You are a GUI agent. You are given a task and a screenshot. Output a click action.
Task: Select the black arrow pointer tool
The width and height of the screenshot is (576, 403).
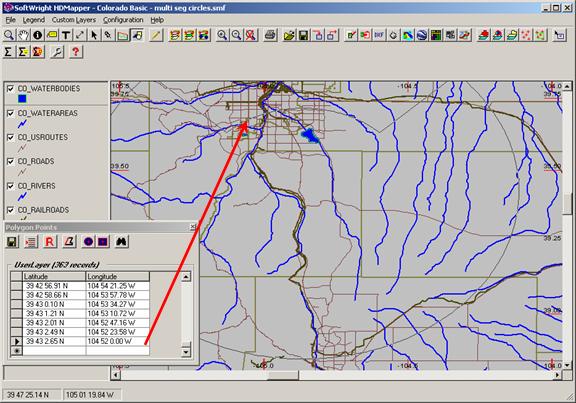pyautogui.click(x=94, y=35)
